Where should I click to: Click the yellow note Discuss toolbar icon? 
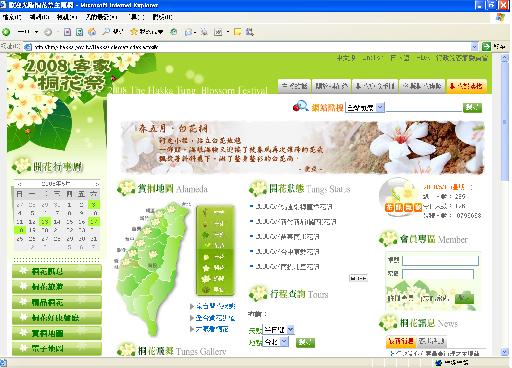(x=238, y=32)
